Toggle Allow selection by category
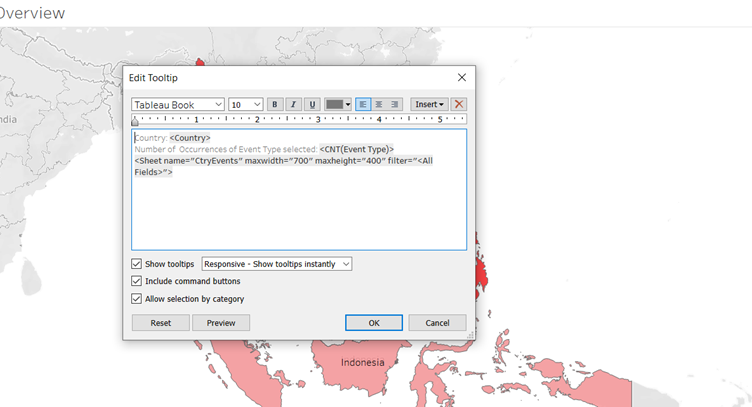The image size is (752, 407). [137, 298]
